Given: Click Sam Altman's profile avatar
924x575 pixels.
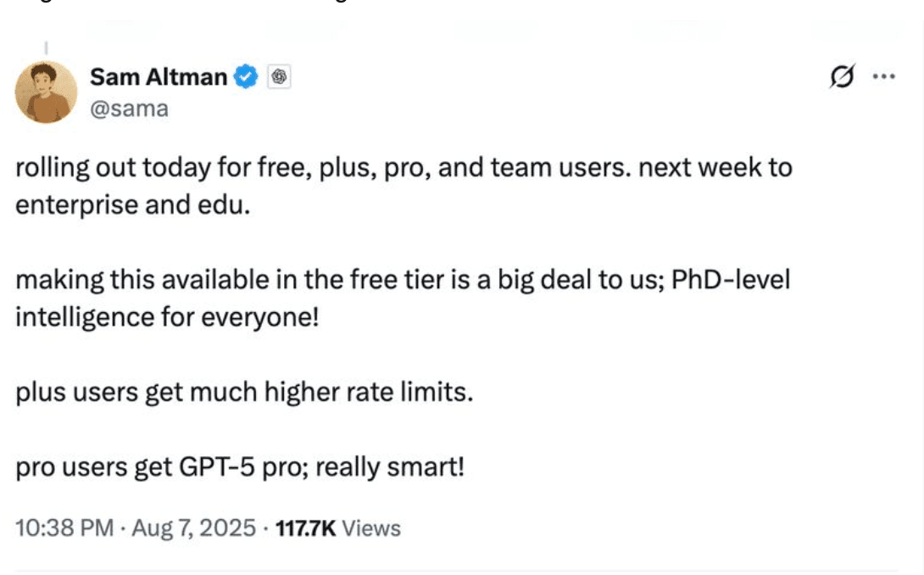Looking at the screenshot, I should pos(46,92).
